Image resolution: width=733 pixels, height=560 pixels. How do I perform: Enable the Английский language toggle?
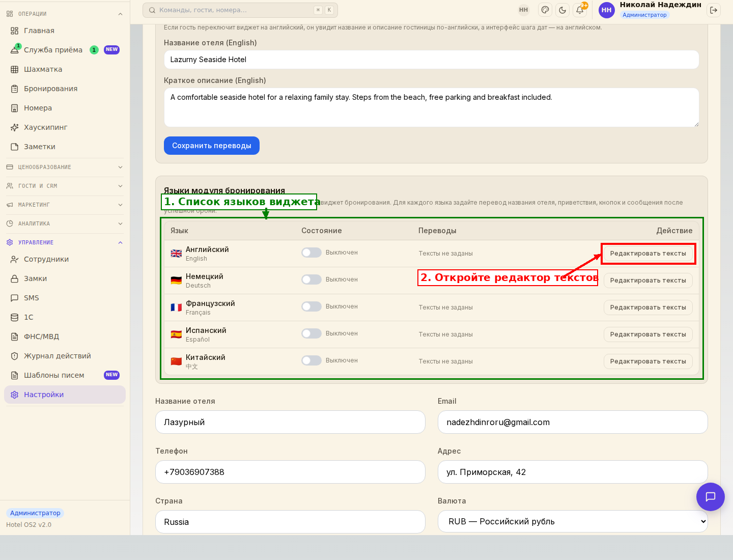[312, 253]
